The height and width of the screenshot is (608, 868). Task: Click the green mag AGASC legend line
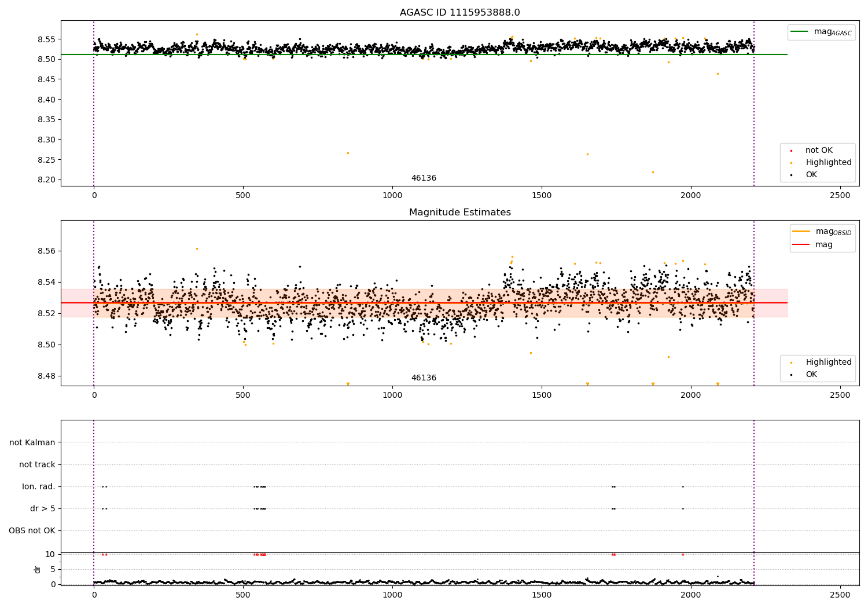800,32
